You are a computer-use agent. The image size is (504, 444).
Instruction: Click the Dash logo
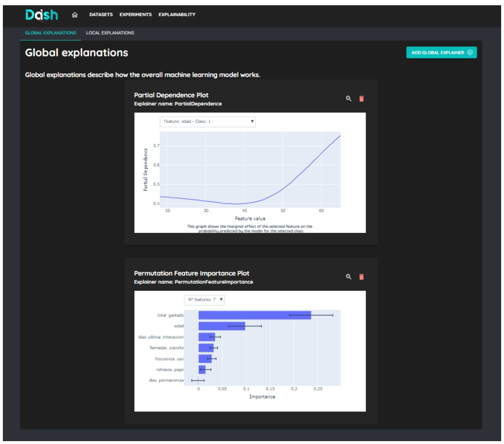click(x=42, y=15)
